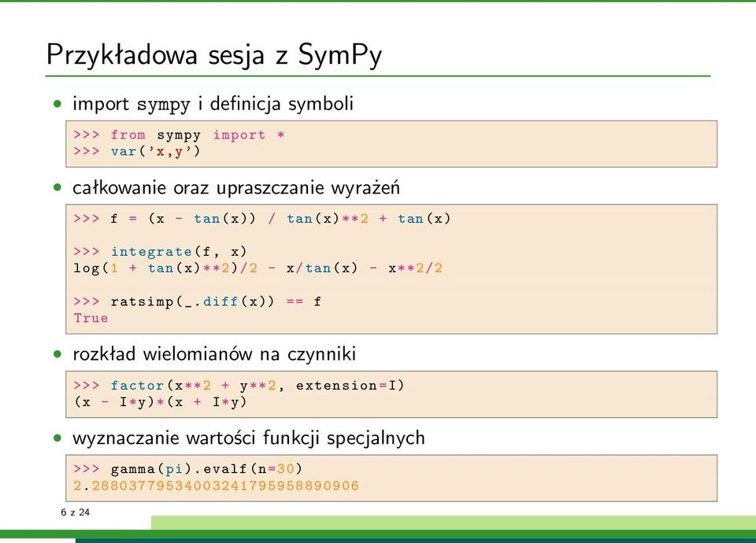Click the code line defining f with tan(x)
Image resolution: width=756 pixels, height=543 pixels.
pyautogui.click(x=262, y=219)
